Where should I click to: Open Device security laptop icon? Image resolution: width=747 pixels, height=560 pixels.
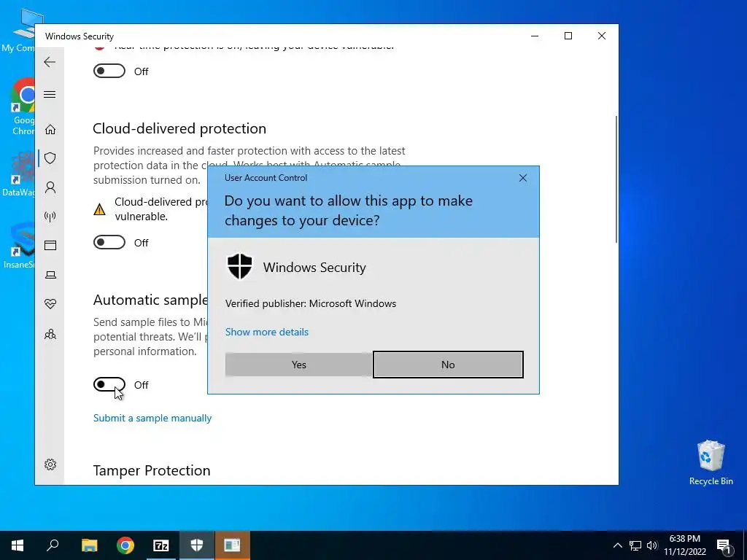pos(50,275)
